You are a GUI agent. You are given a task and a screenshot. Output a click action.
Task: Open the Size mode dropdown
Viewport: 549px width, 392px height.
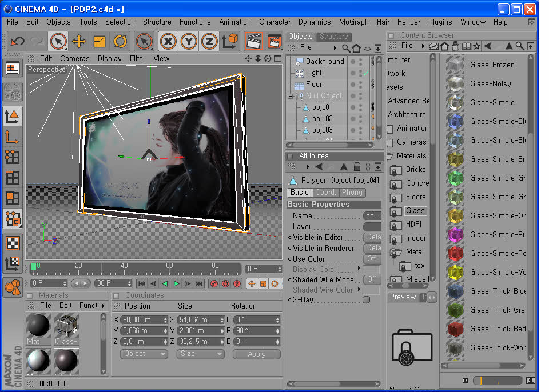tap(200, 354)
